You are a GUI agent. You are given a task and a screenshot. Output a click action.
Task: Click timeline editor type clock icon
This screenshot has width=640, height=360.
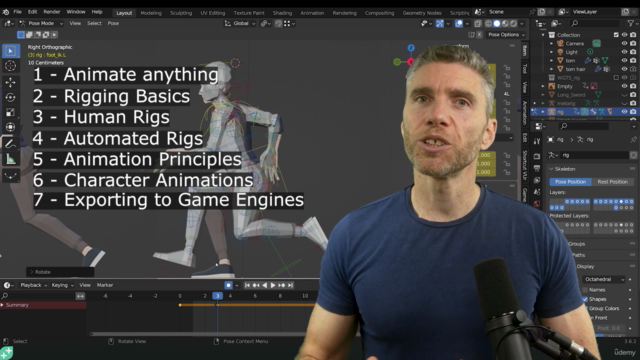click(x=7, y=285)
